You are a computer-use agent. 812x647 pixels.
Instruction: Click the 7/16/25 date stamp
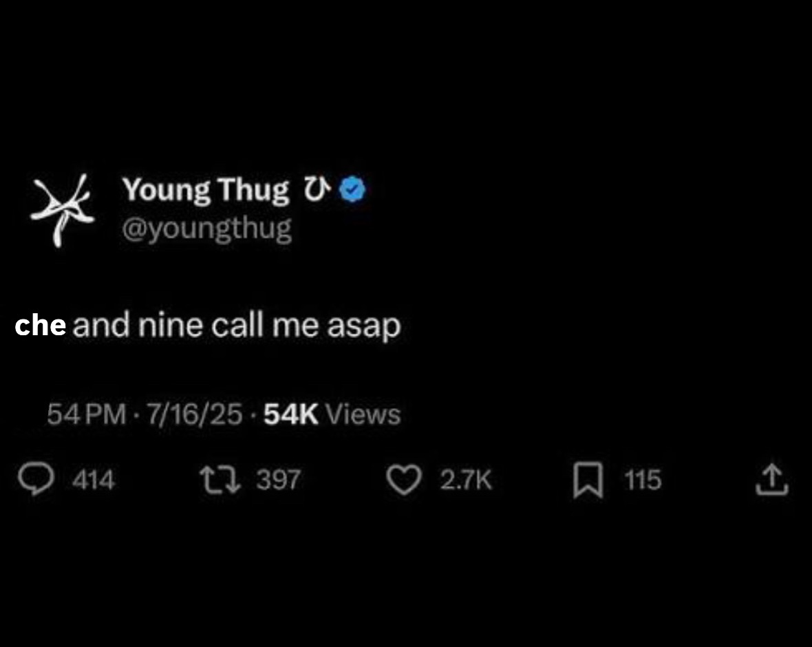point(195,414)
